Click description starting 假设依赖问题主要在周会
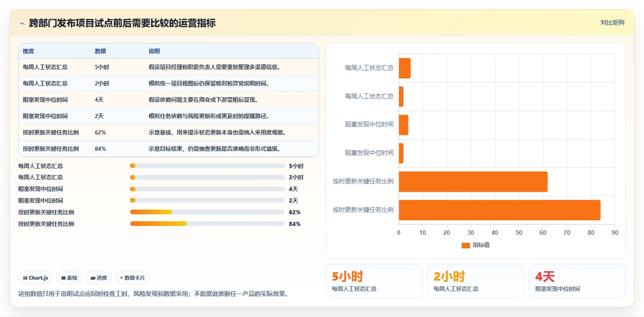The image size is (644, 317). (x=203, y=100)
